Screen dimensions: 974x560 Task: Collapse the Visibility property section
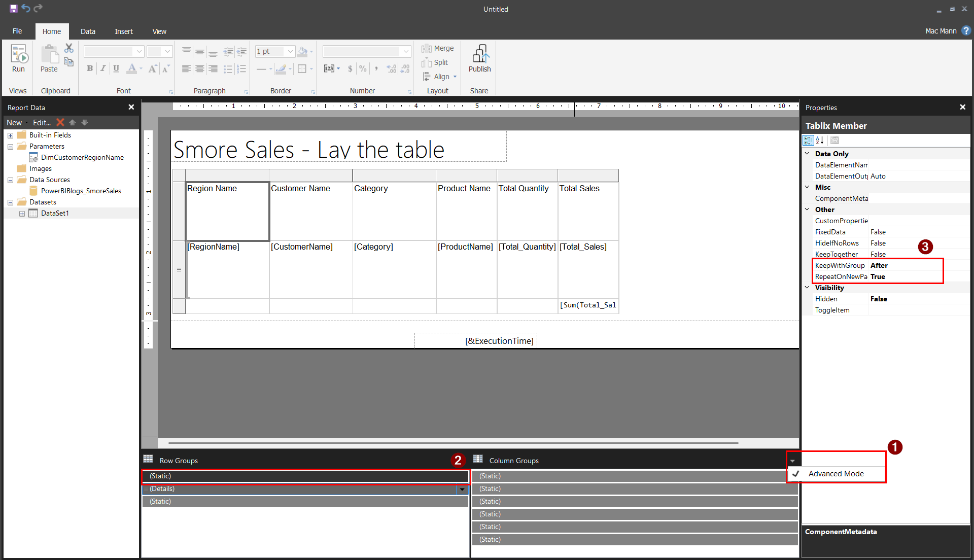click(807, 288)
